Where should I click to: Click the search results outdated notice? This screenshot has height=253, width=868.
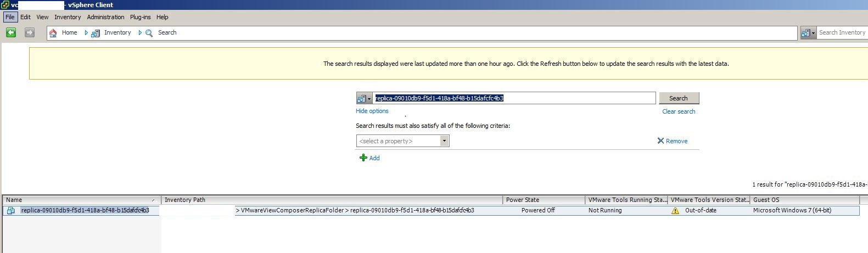pos(526,64)
